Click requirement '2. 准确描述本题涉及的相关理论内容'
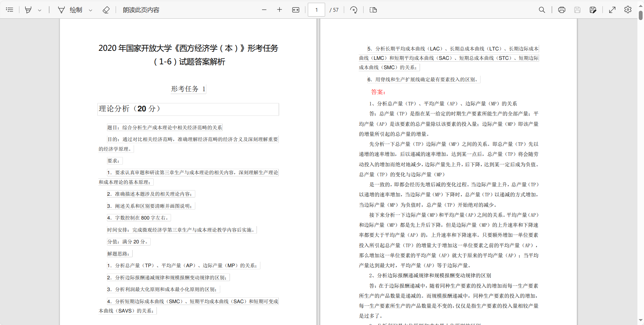Viewport: 644px width, 325px height. point(151,194)
